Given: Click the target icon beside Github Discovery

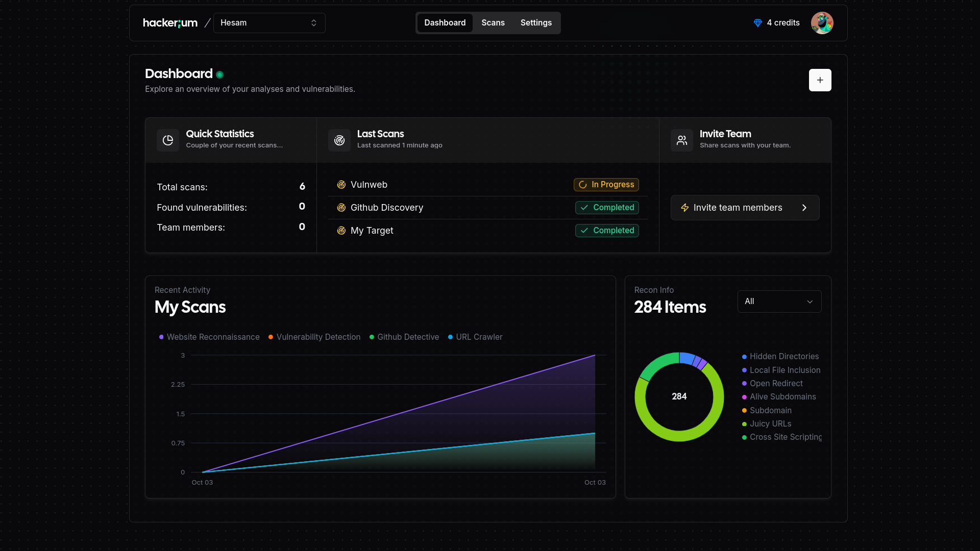Looking at the screenshot, I should coord(341,208).
